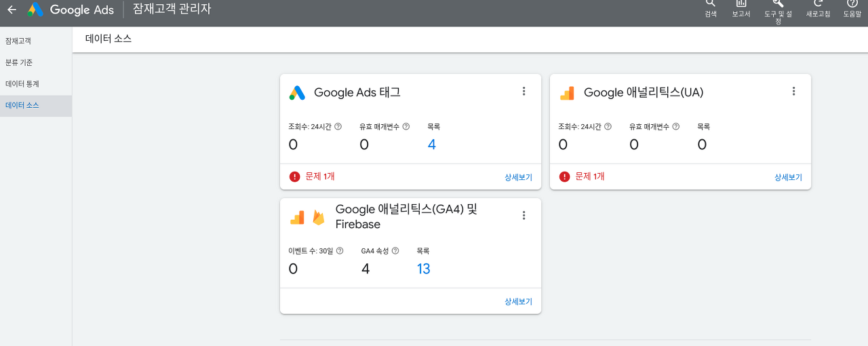Click list count 4 on Google Ads 태그 card
868x346 pixels.
[432, 145]
